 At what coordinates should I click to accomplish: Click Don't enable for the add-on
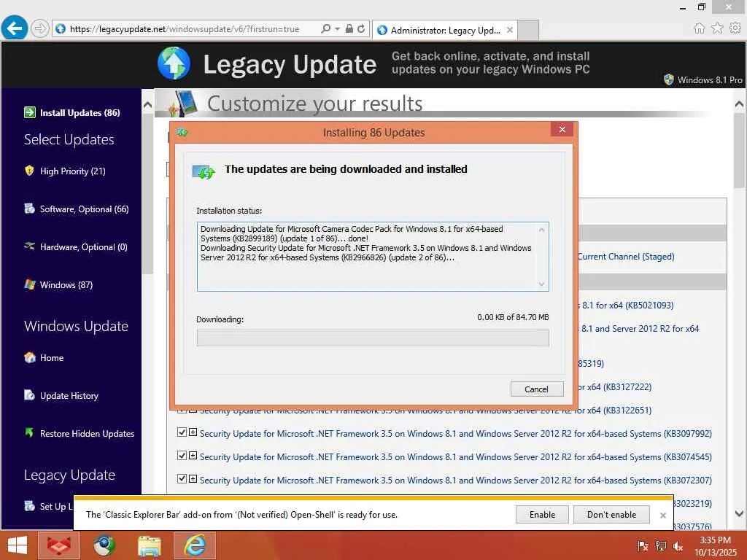(x=611, y=515)
